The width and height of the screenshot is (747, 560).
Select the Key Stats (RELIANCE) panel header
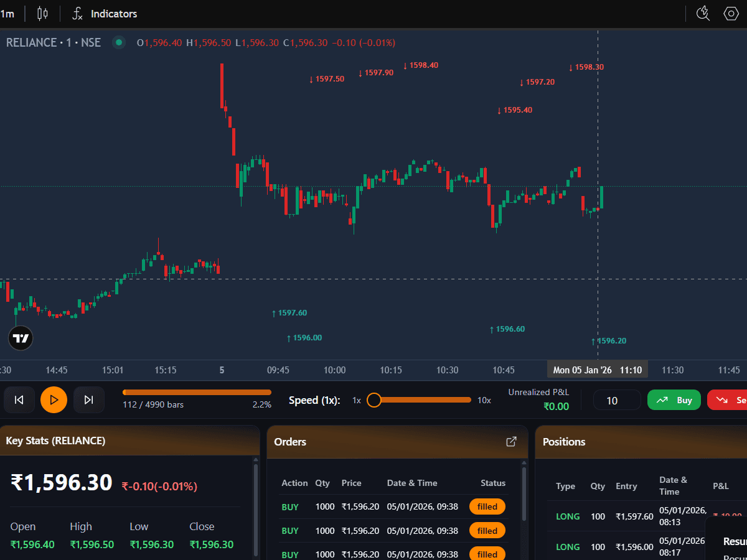56,440
